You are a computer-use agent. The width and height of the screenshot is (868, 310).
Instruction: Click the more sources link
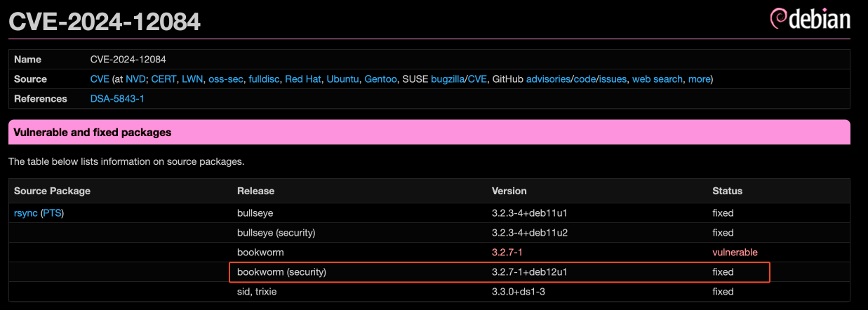coord(699,79)
